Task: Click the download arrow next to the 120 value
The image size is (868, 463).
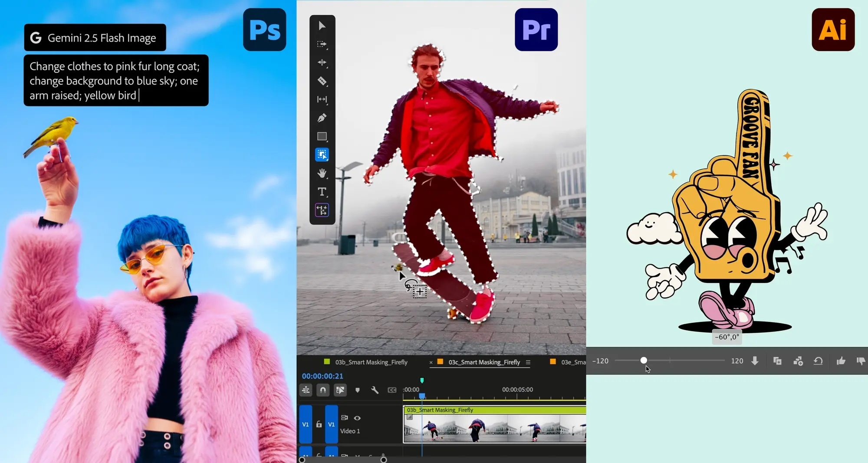Action: [755, 361]
